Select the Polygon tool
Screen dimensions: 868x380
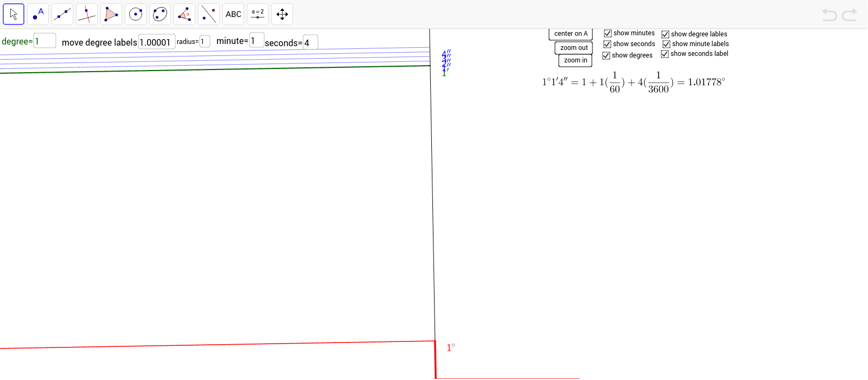tap(111, 14)
